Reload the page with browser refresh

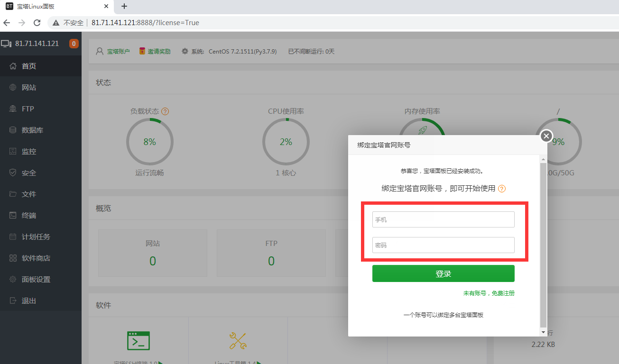click(x=37, y=23)
